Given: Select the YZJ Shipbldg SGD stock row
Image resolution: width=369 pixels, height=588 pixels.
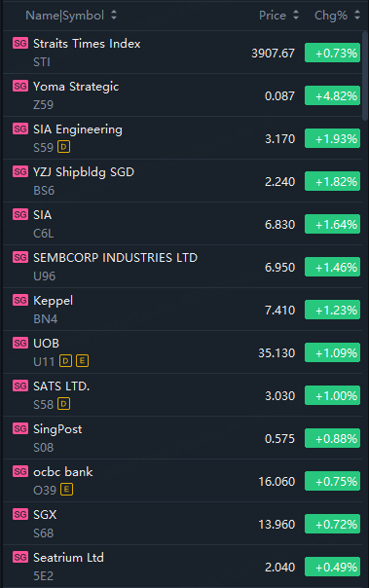Looking at the screenshot, I should (183, 181).
